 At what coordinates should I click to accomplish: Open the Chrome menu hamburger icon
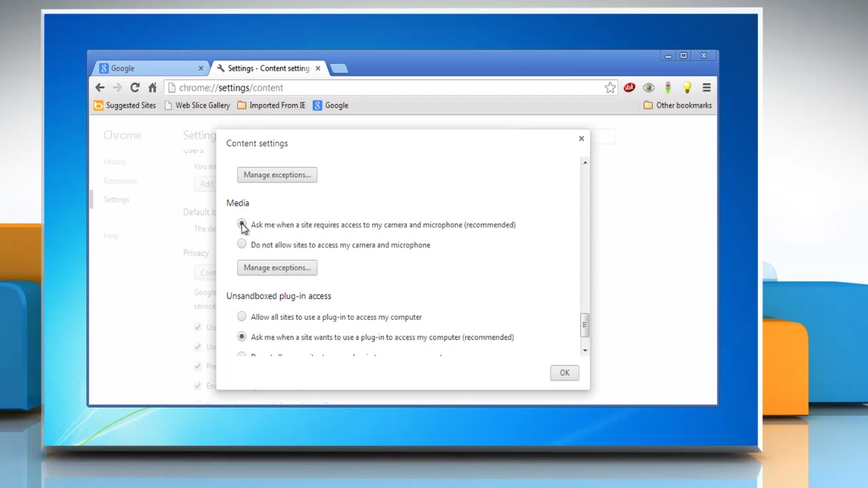pyautogui.click(x=707, y=87)
